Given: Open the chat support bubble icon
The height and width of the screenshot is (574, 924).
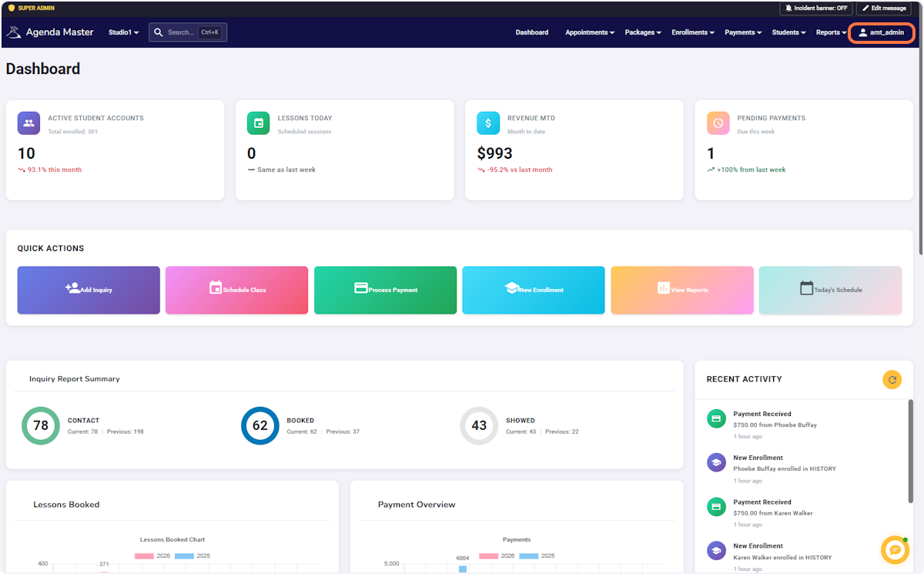Looking at the screenshot, I should 895,550.
